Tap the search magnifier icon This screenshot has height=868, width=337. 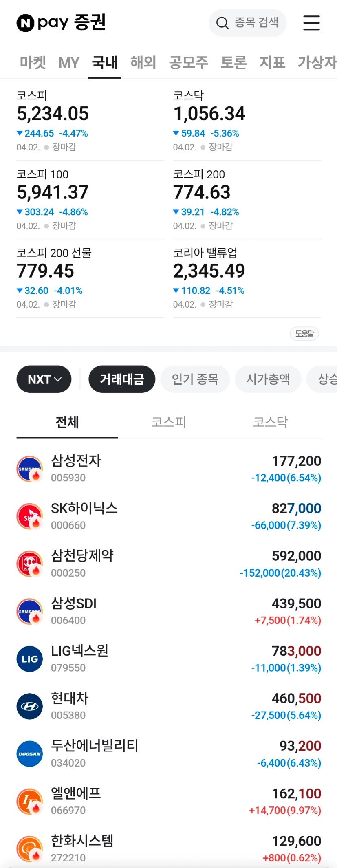(222, 23)
